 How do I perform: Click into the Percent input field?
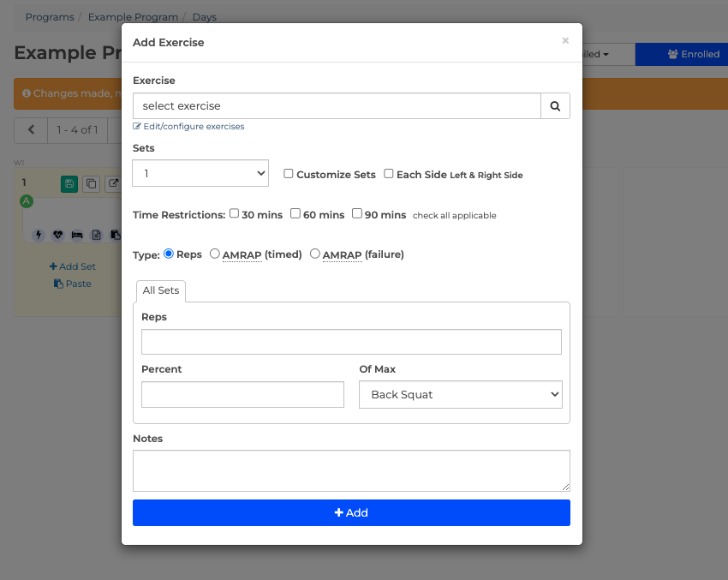(243, 395)
